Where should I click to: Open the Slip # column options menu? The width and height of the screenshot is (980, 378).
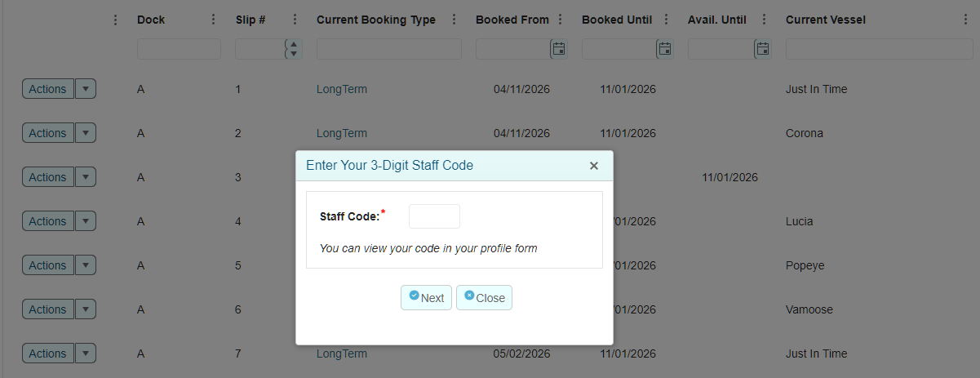[x=295, y=20]
